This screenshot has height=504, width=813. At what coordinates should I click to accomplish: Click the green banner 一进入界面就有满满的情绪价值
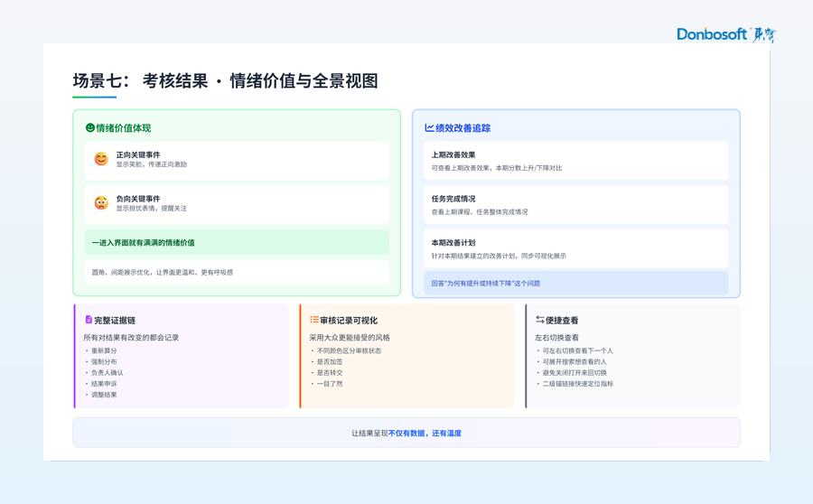(237, 242)
